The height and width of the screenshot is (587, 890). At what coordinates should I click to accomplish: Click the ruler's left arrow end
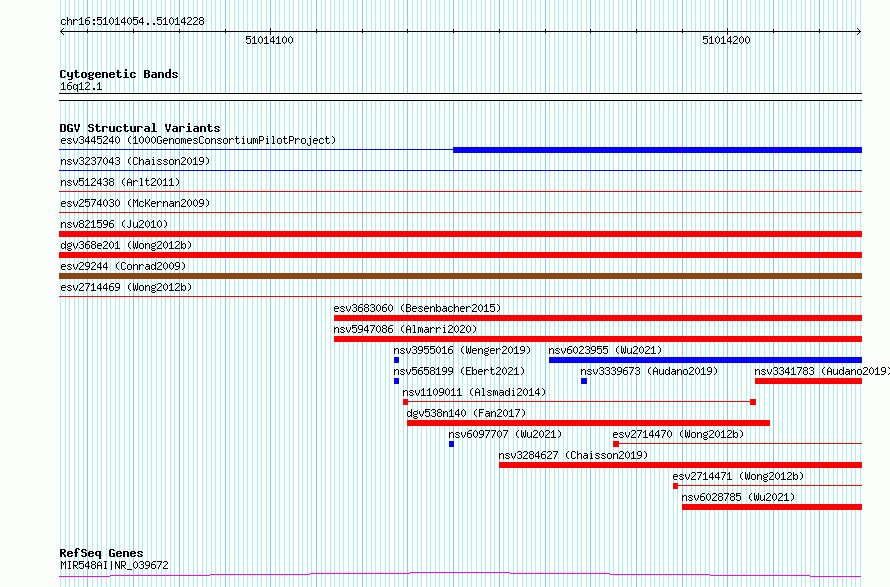click(62, 32)
